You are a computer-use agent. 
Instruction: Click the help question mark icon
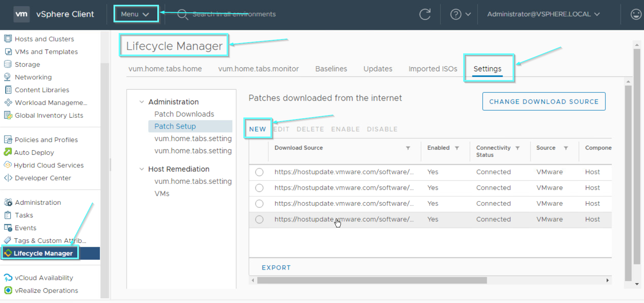(456, 14)
